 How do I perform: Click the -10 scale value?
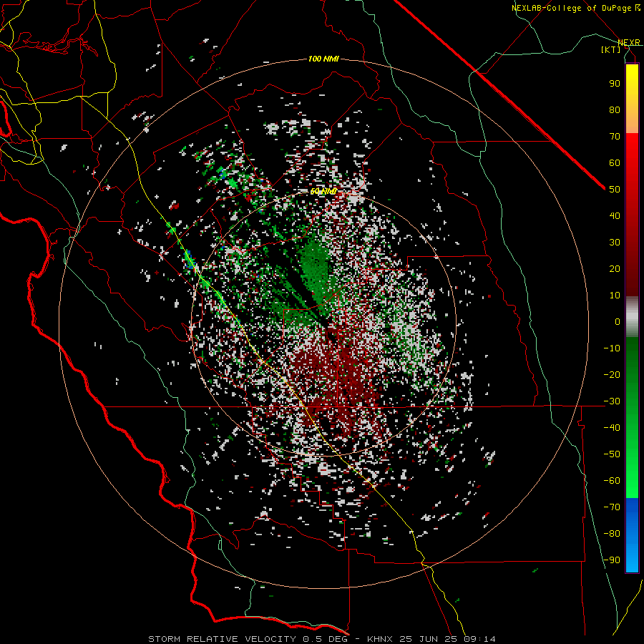[612, 348]
